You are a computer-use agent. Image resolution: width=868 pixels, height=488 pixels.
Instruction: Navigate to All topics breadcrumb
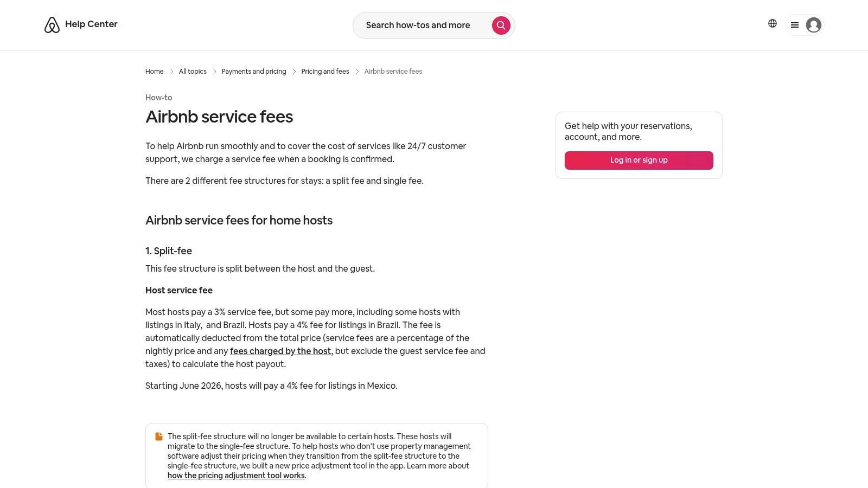tap(193, 71)
